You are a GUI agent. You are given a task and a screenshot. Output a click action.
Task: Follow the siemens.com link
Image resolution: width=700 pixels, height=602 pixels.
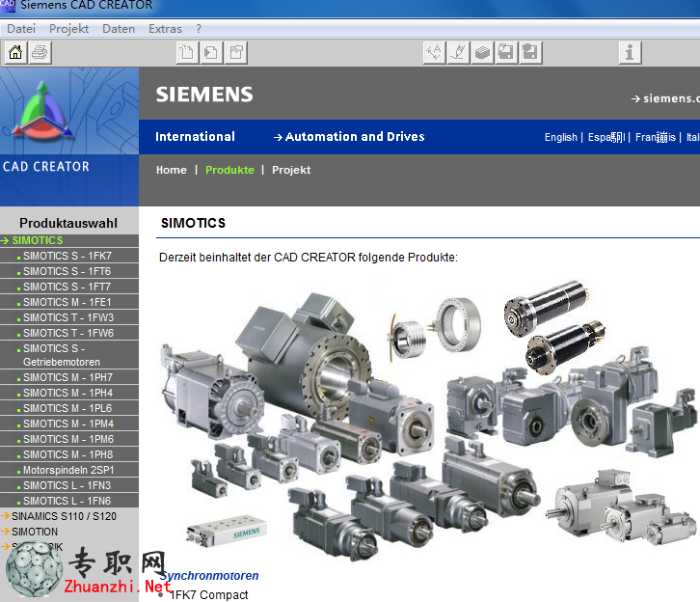(x=665, y=98)
